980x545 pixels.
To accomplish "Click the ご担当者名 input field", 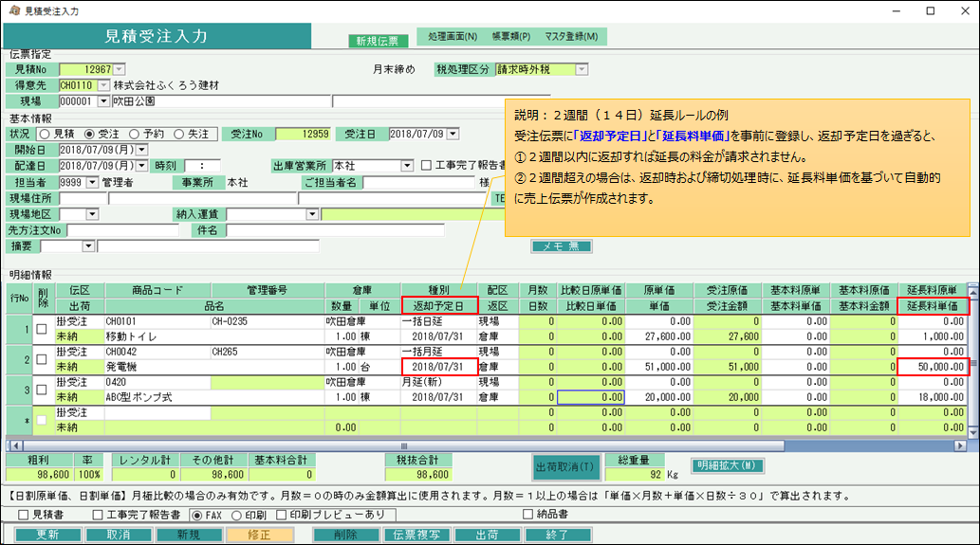I will [x=418, y=182].
